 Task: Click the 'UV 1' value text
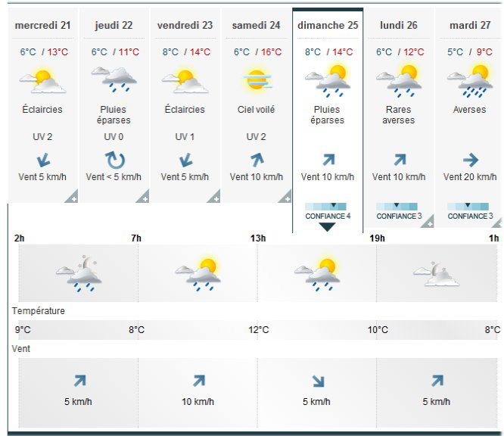pos(185,137)
